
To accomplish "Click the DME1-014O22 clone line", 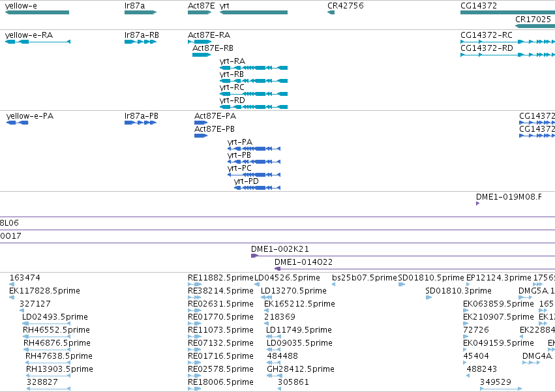I will [x=415, y=269].
